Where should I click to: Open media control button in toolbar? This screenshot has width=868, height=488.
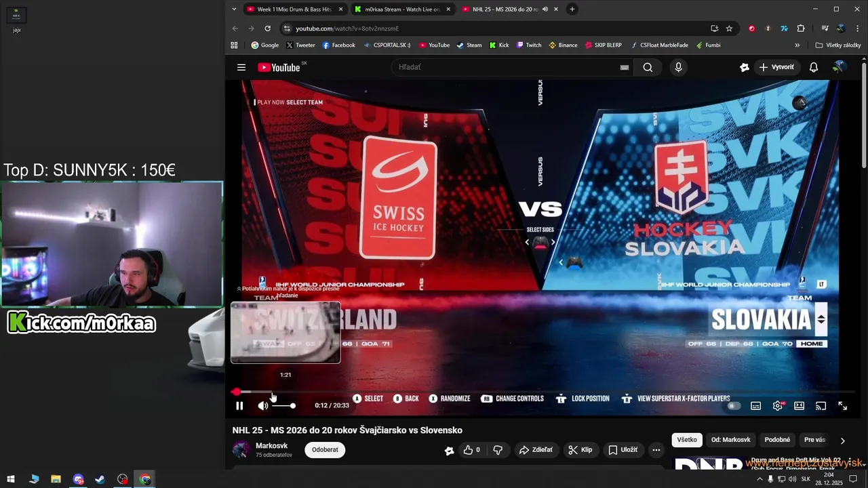(x=825, y=28)
